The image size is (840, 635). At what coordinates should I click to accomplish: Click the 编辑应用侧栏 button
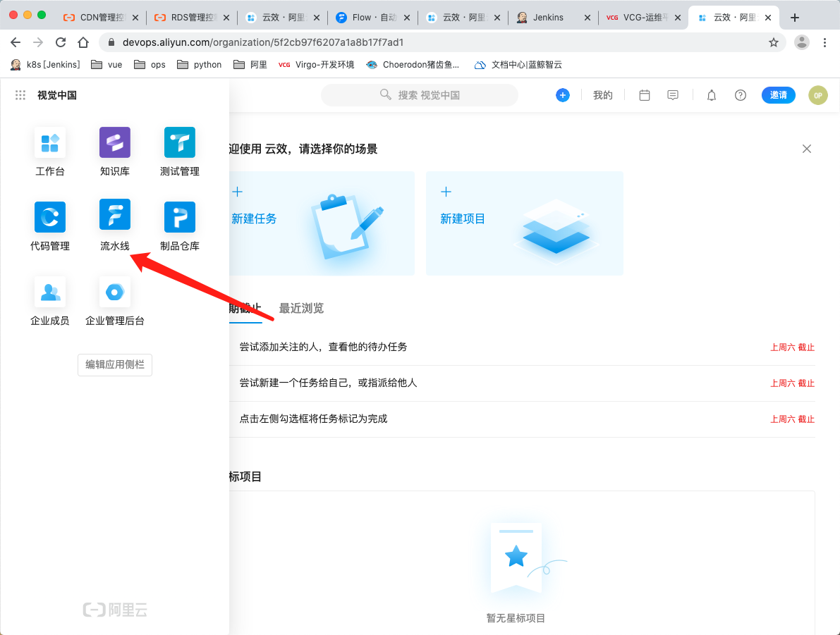click(x=115, y=364)
